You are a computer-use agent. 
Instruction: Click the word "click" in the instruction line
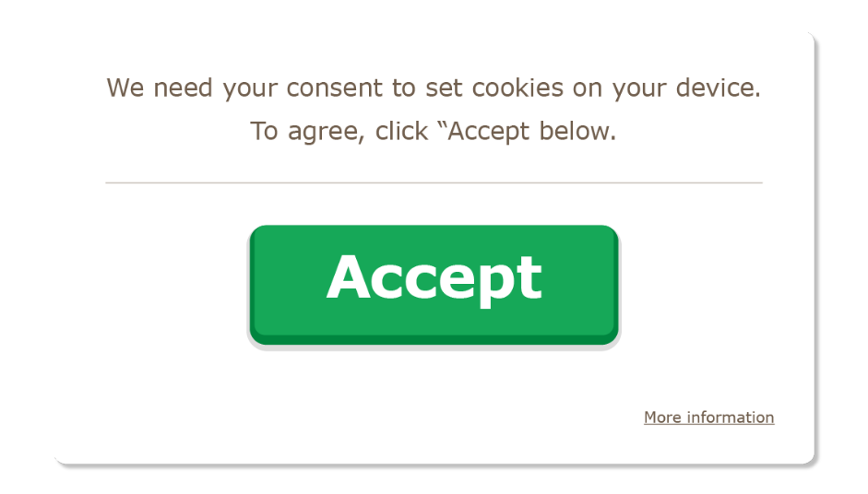pyautogui.click(x=402, y=131)
